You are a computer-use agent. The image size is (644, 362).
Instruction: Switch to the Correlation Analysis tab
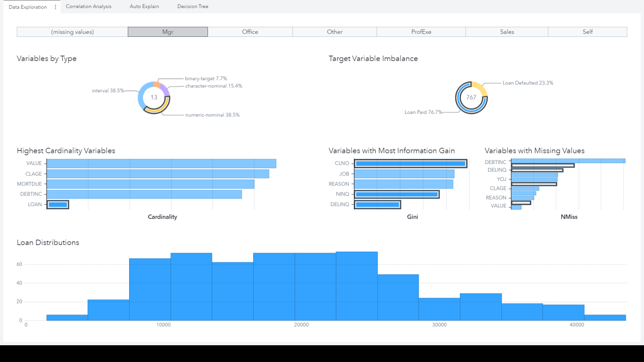[88, 6]
